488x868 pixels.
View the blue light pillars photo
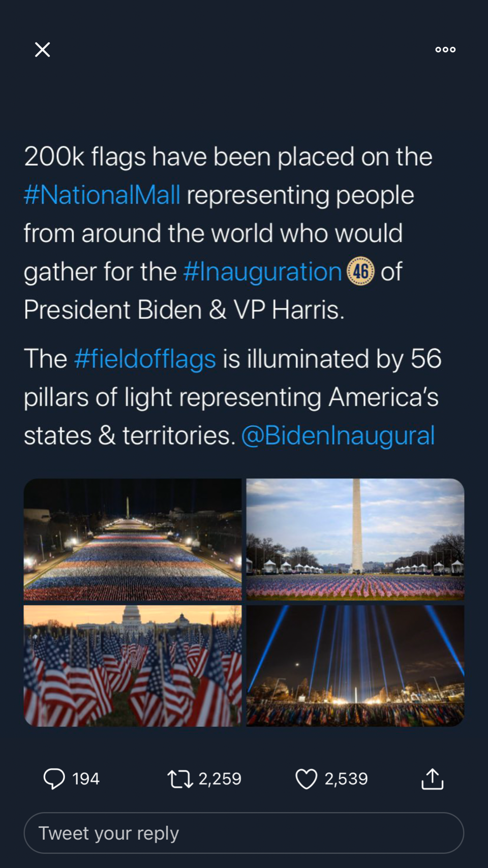tap(355, 666)
